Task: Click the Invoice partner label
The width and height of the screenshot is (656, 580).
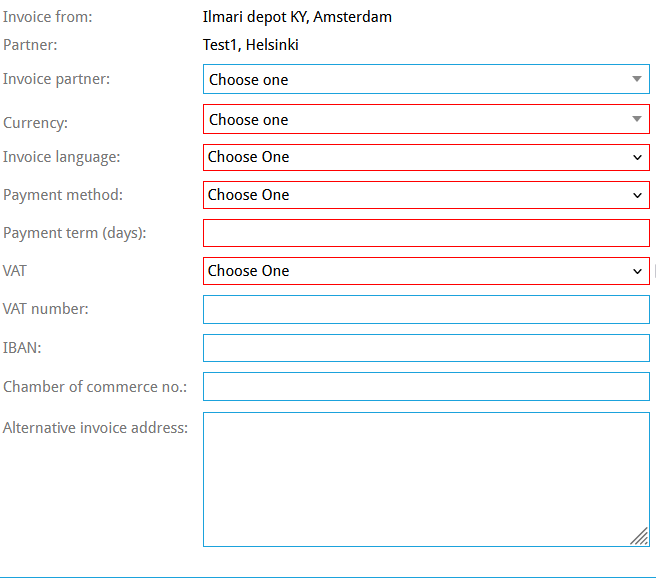Action: pyautogui.click(x=56, y=79)
